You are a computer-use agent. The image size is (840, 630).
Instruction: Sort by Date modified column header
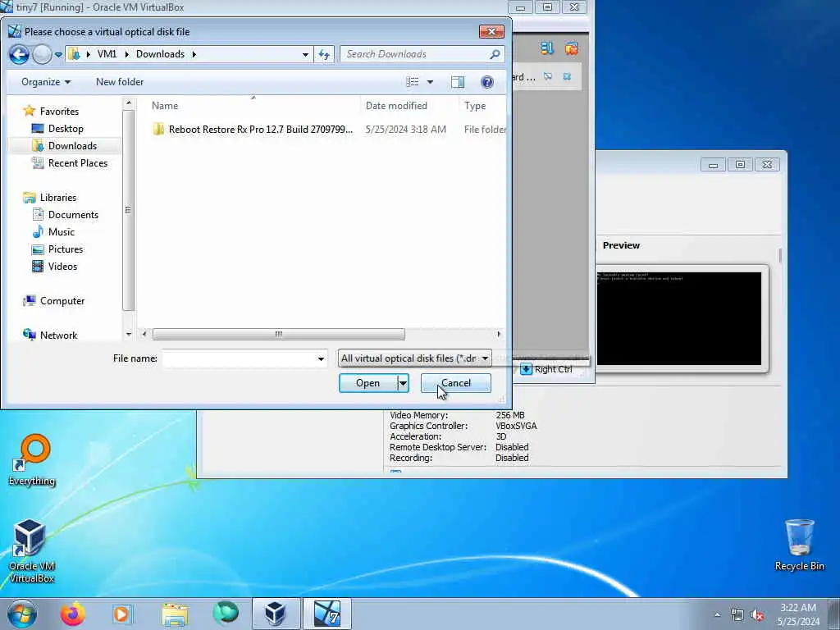click(x=409, y=106)
